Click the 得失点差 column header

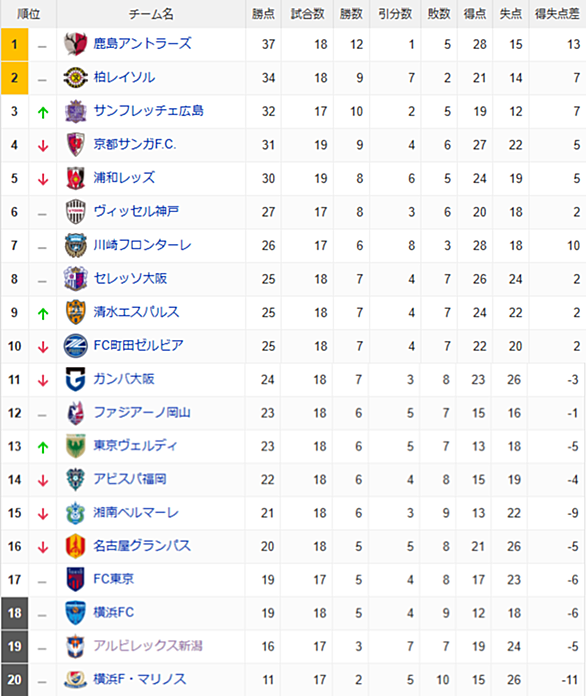557,14
